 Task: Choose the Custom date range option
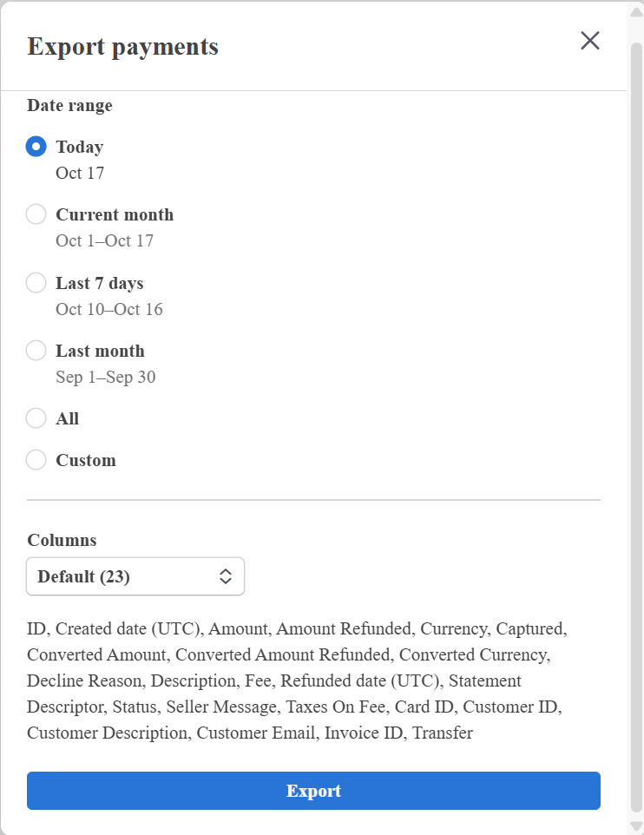coord(36,460)
